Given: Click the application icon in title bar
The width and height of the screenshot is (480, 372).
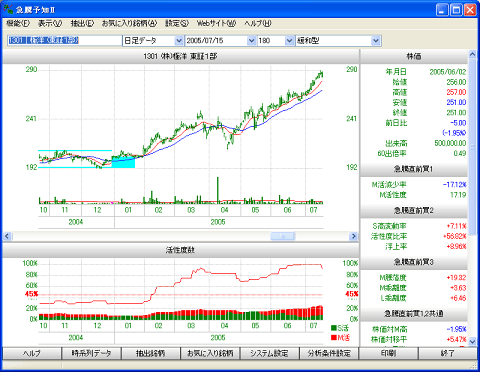Looking at the screenshot, I should [8, 9].
